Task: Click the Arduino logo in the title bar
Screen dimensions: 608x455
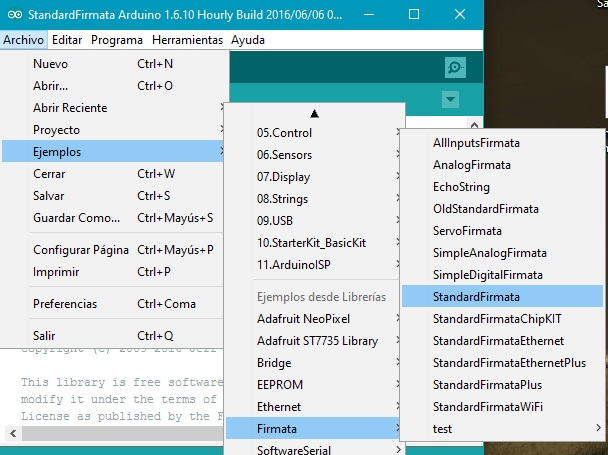Action: coord(15,15)
